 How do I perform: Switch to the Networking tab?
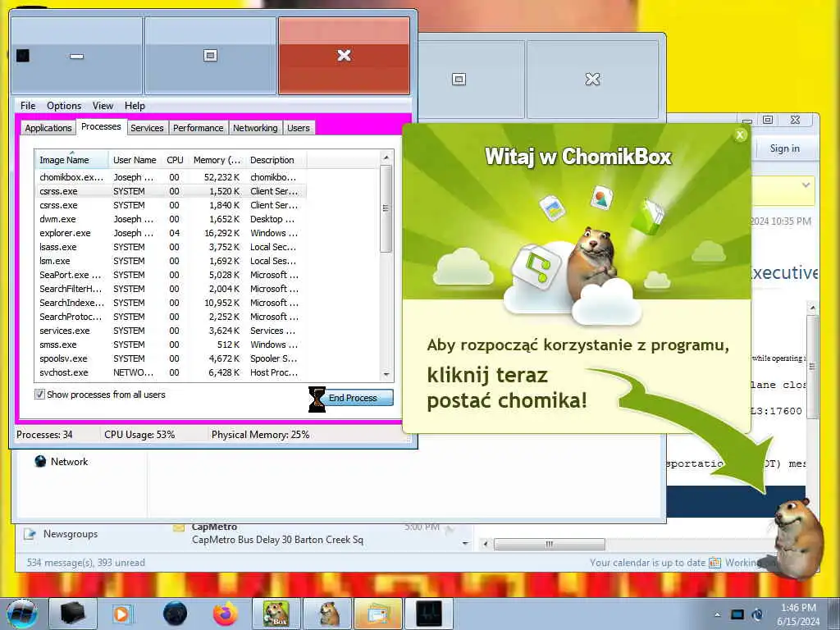tap(255, 128)
